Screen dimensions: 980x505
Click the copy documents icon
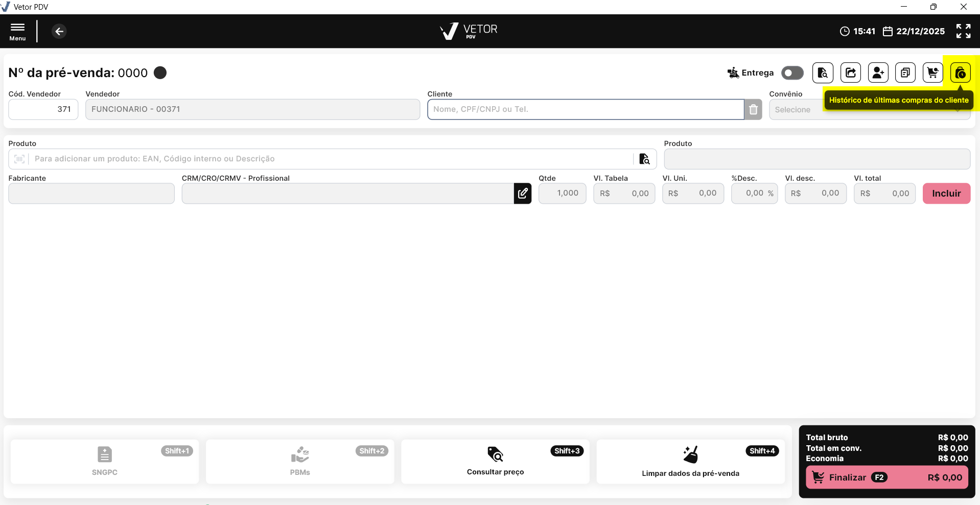tap(905, 73)
